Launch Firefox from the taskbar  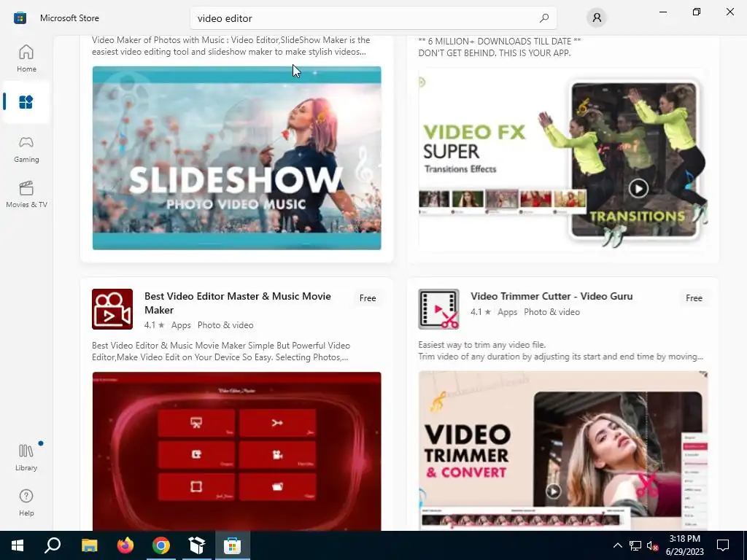click(125, 545)
